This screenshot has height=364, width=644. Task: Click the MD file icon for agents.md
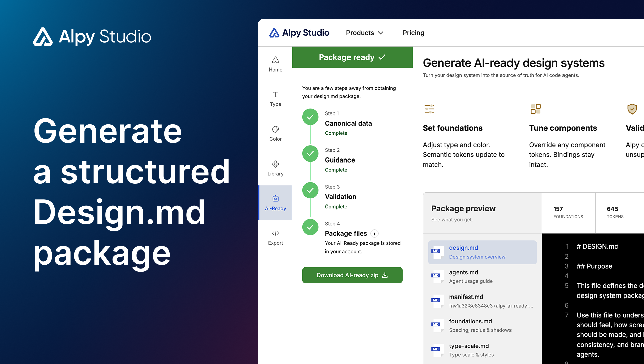click(438, 277)
